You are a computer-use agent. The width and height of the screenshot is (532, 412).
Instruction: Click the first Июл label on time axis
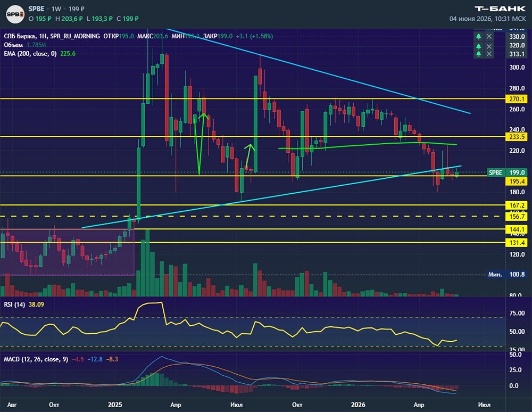click(x=237, y=405)
